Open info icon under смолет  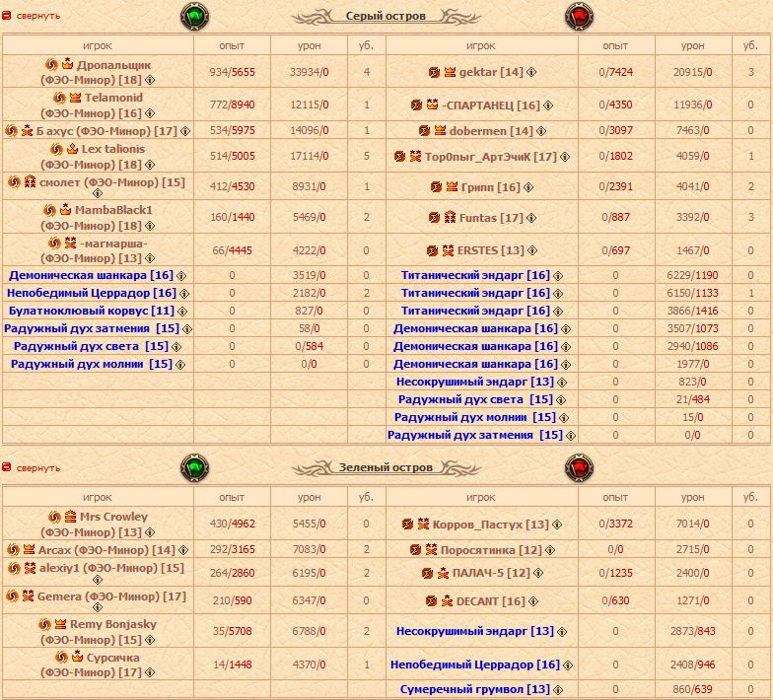point(98,193)
